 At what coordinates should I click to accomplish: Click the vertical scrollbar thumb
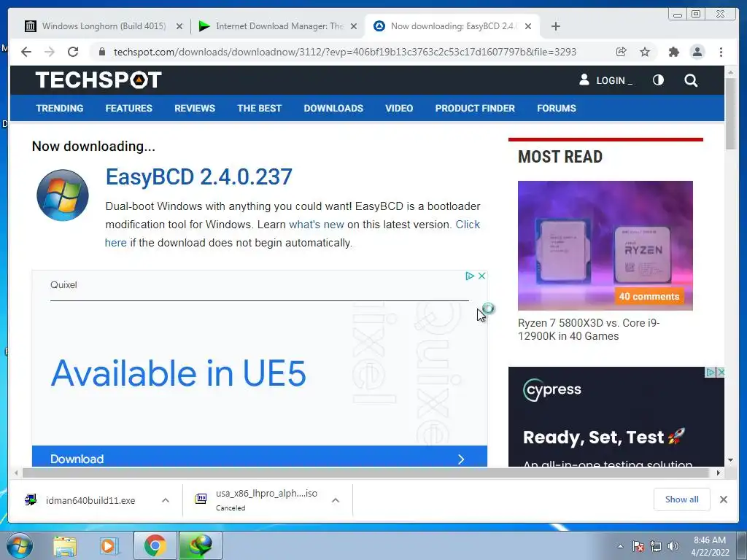coord(730,114)
